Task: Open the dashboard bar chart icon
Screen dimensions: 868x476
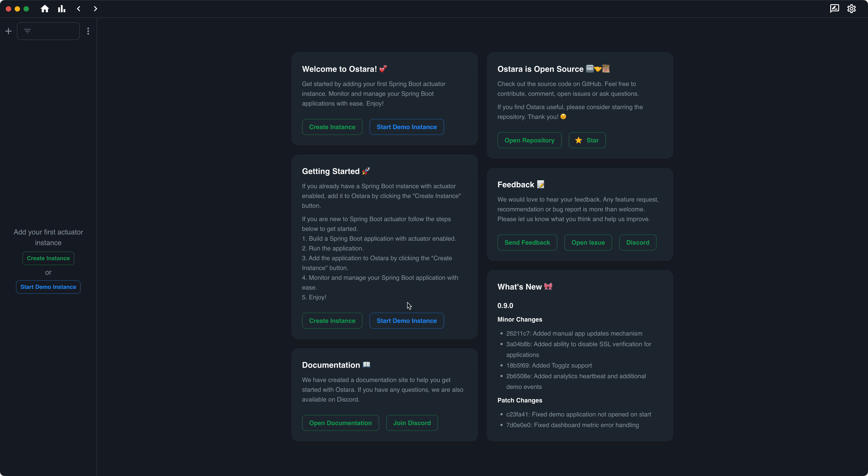Action: coord(62,9)
